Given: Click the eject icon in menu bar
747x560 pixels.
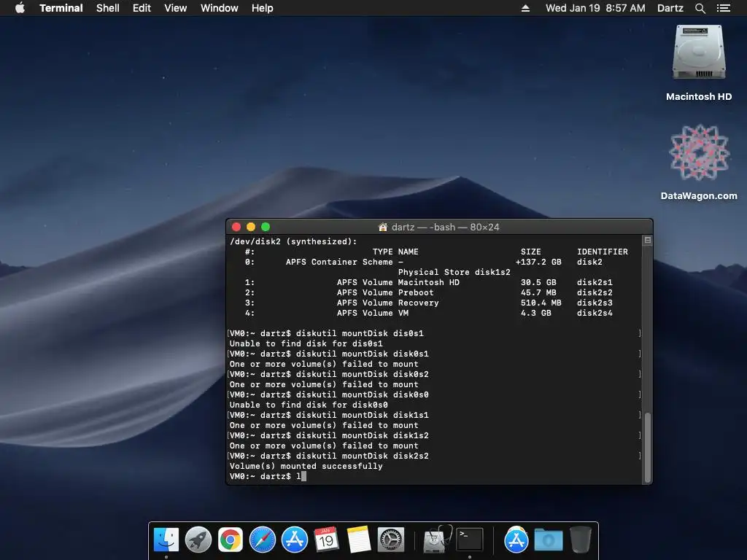Looking at the screenshot, I should tap(525, 8).
